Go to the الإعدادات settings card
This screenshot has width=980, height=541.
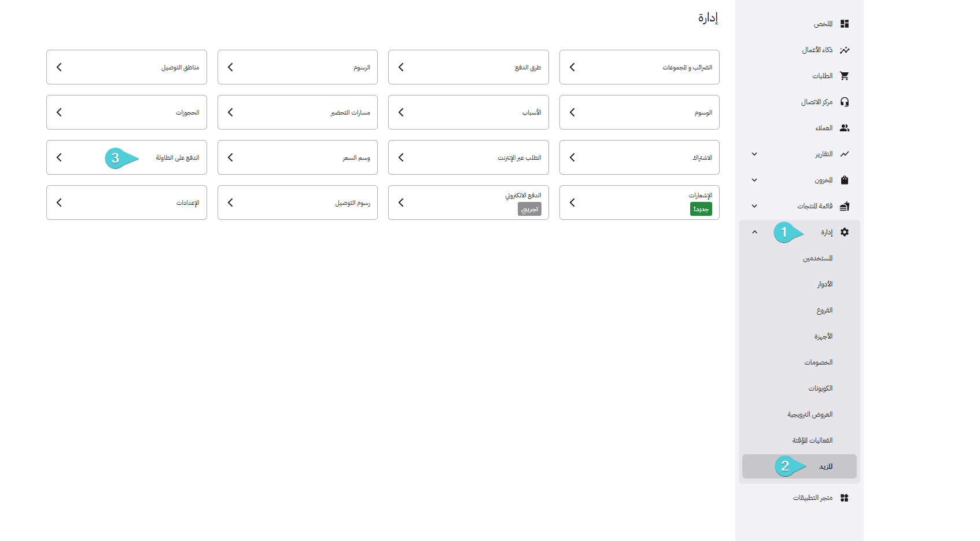(x=127, y=203)
